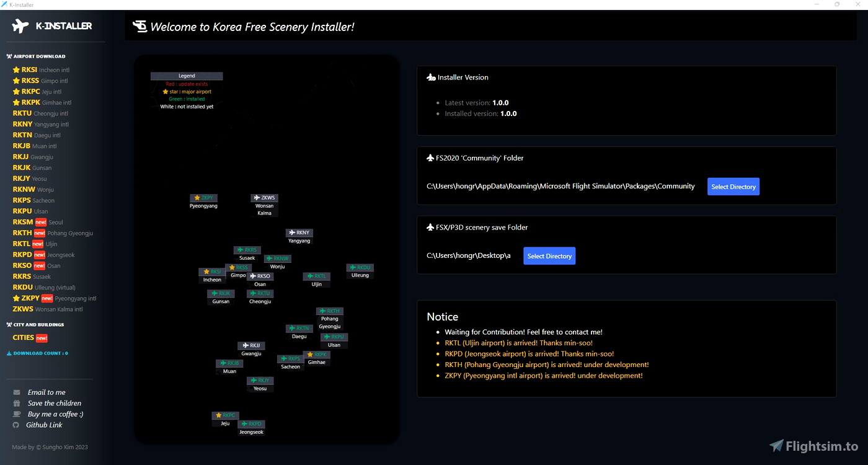Select the RKTL Uljin marker on the map
The image size is (868, 465).
(x=317, y=276)
